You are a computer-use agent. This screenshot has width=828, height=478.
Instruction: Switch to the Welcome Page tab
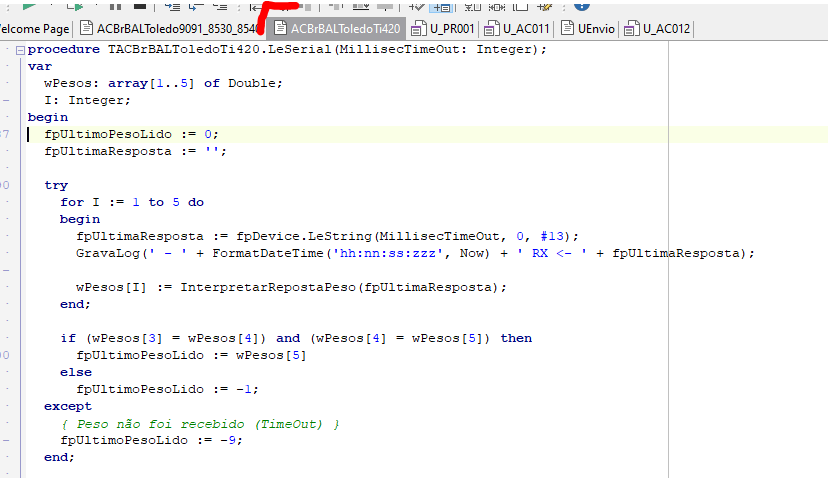pyautogui.click(x=34, y=29)
